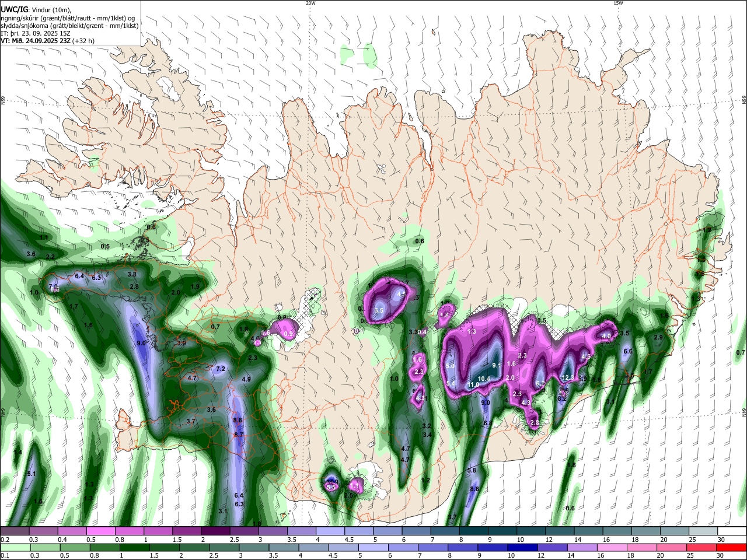Click the 1.4 value at the far left edge

(x=18, y=453)
